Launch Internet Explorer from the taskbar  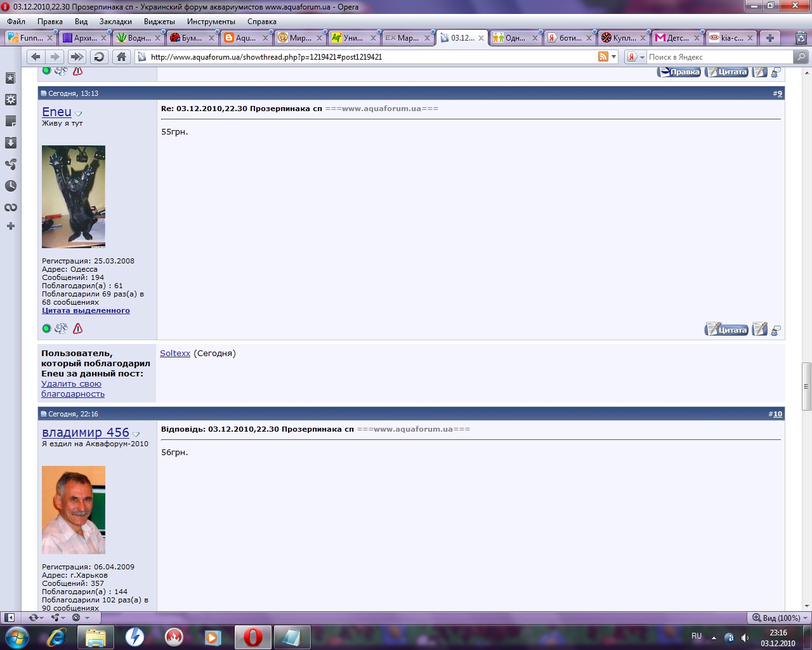pos(56,637)
